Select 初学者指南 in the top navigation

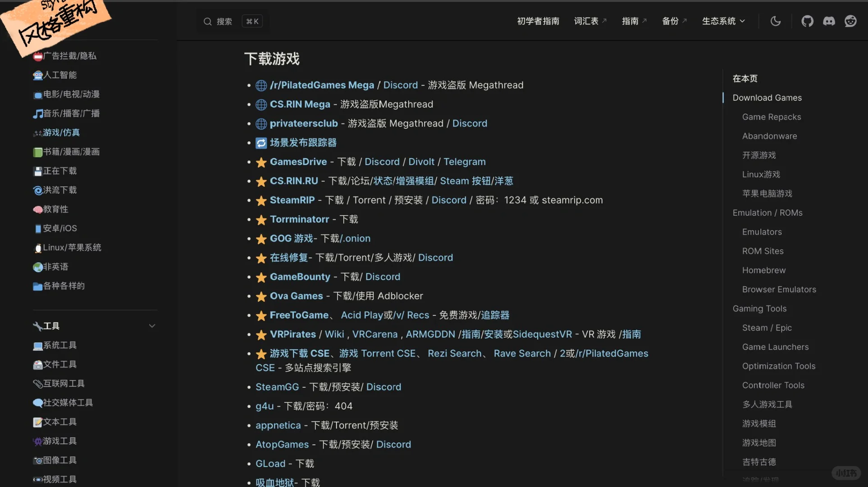pyautogui.click(x=538, y=21)
